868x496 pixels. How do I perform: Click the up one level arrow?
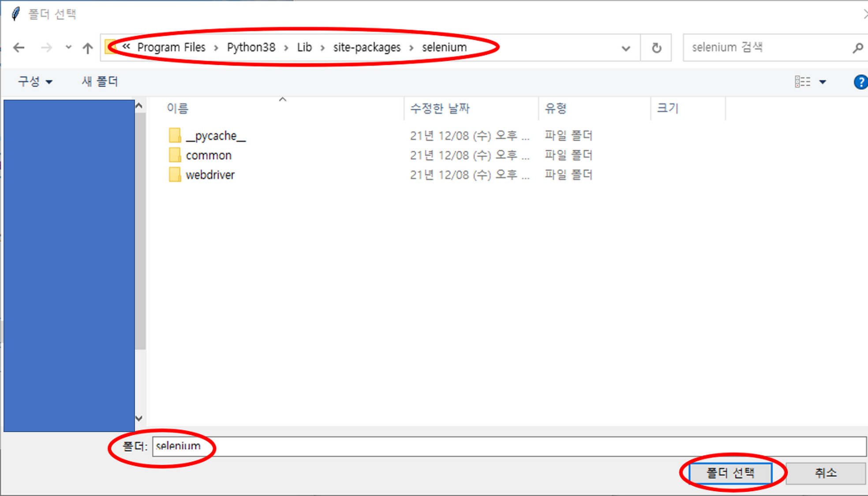point(88,48)
